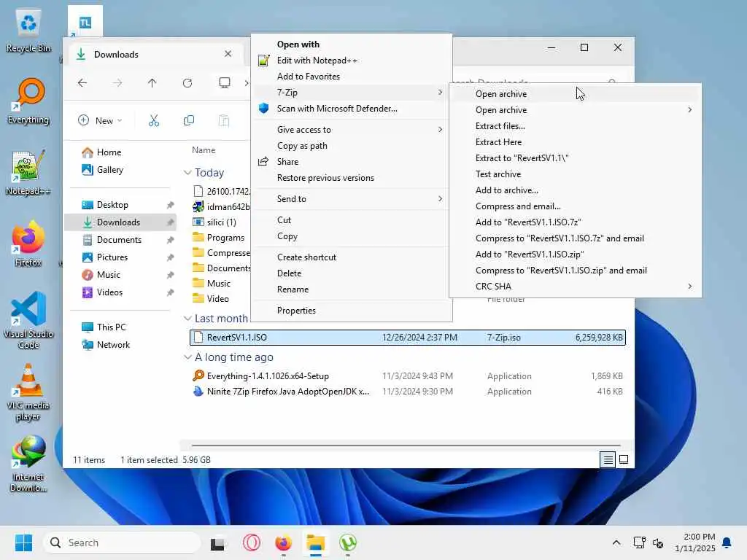
Task: Open Task View on taskbar
Action: click(218, 542)
